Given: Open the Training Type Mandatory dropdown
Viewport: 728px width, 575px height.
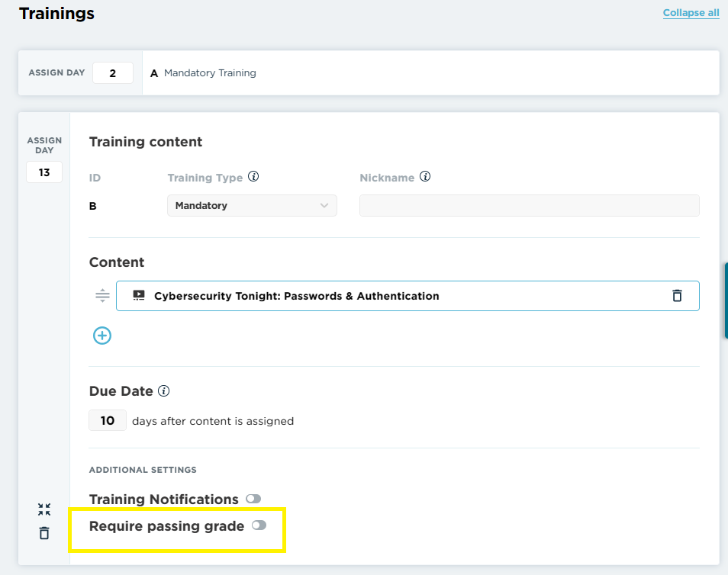Looking at the screenshot, I should coord(252,206).
